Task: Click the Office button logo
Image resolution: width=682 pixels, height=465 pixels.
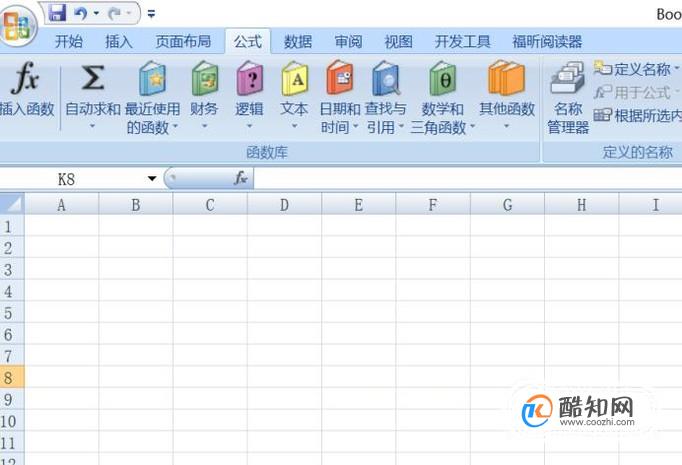Action: pos(17,25)
